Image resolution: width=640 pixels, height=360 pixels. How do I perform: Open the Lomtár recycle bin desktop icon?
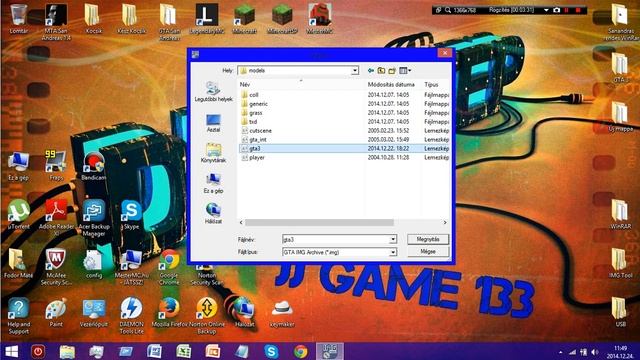[18, 18]
